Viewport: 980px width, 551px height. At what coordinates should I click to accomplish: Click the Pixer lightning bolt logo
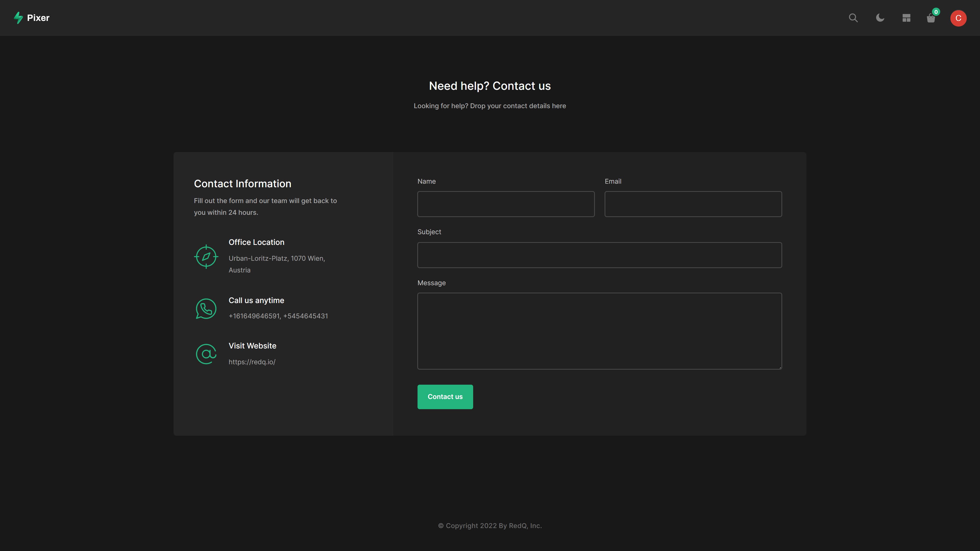point(18,18)
